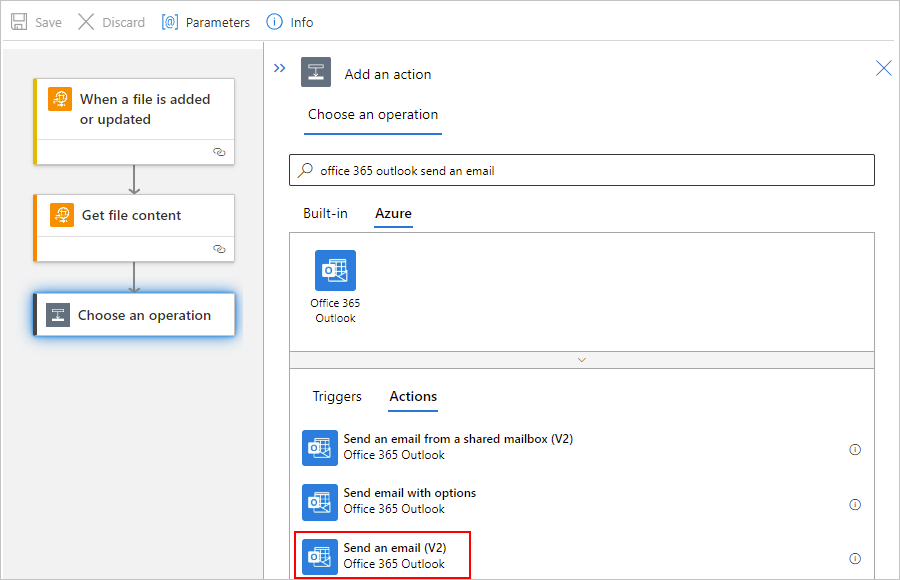Show info for shared mailbox action
This screenshot has height=580, width=900.
point(855,450)
